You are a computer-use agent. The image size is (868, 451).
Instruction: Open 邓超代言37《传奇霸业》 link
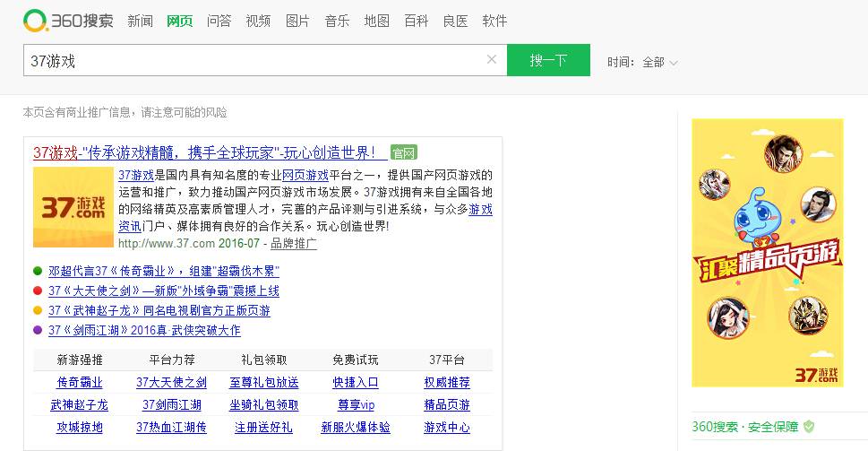(x=163, y=271)
